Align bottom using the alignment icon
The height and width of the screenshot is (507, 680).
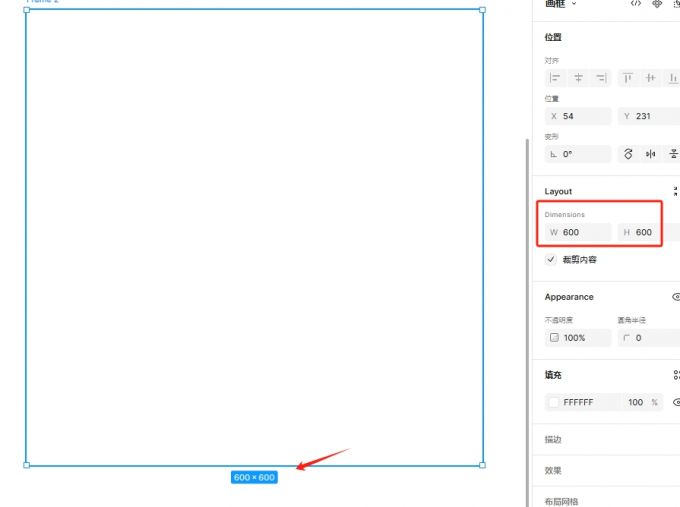(x=673, y=78)
